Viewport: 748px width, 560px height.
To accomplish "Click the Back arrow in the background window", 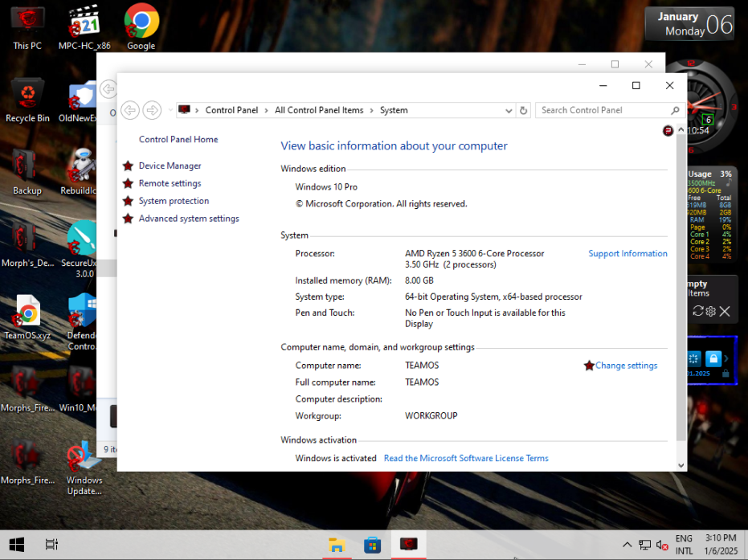I will 108,89.
